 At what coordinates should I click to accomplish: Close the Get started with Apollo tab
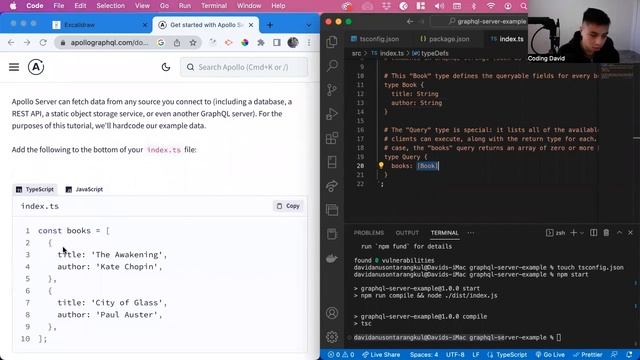coord(251,25)
